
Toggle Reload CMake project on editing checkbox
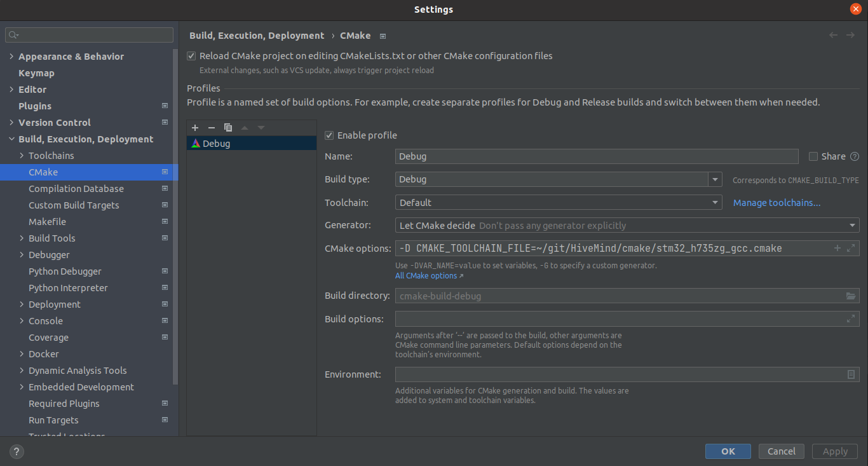pos(191,56)
